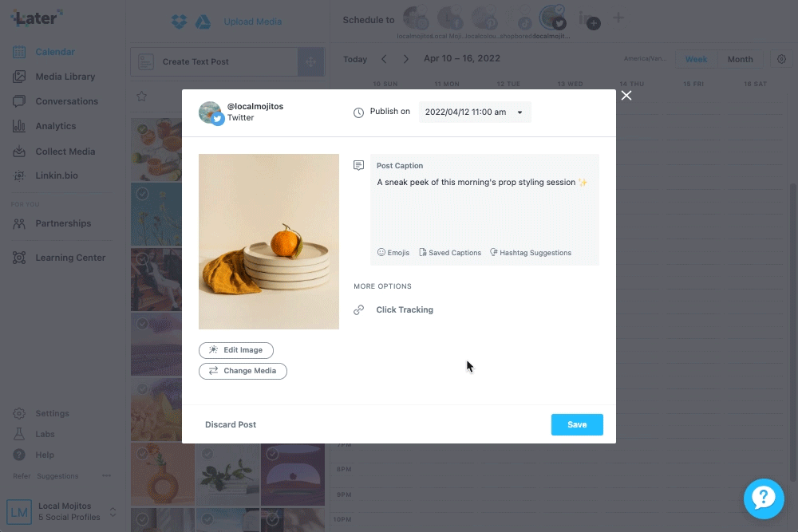The height and width of the screenshot is (532, 798).
Task: Open the Google Drive import icon
Action: 203,22
